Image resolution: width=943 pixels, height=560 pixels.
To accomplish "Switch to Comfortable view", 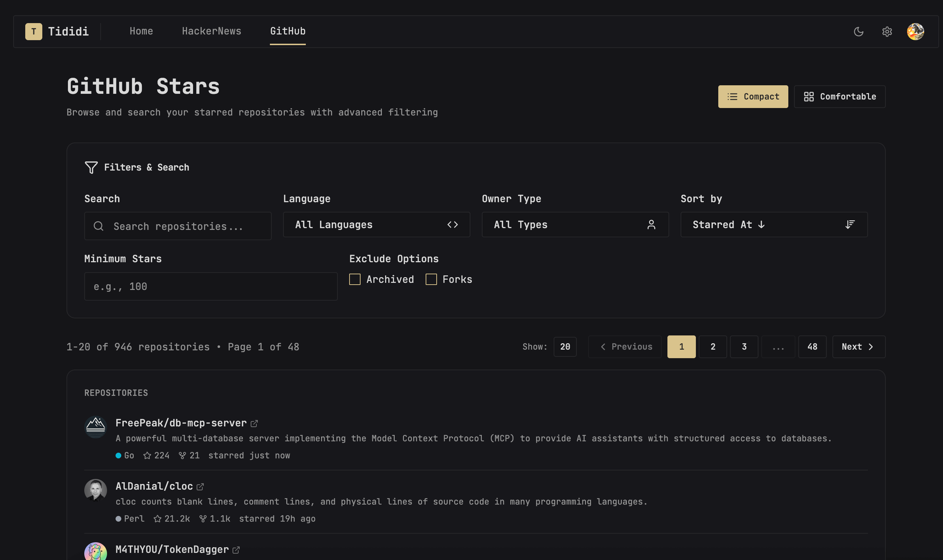I will (x=840, y=97).
